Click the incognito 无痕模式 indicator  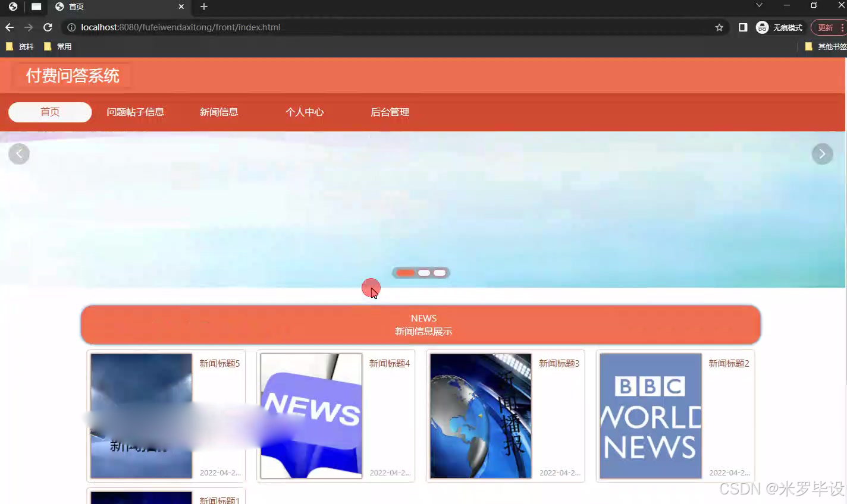pyautogui.click(x=779, y=27)
